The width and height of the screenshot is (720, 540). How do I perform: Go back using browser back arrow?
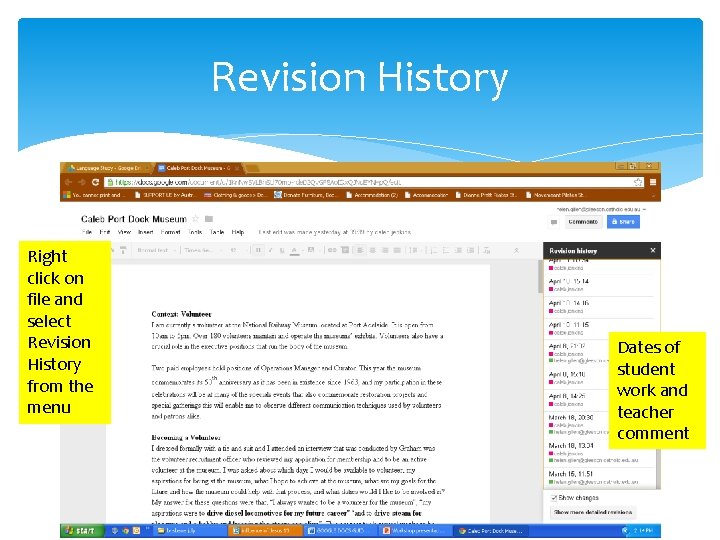(68, 182)
